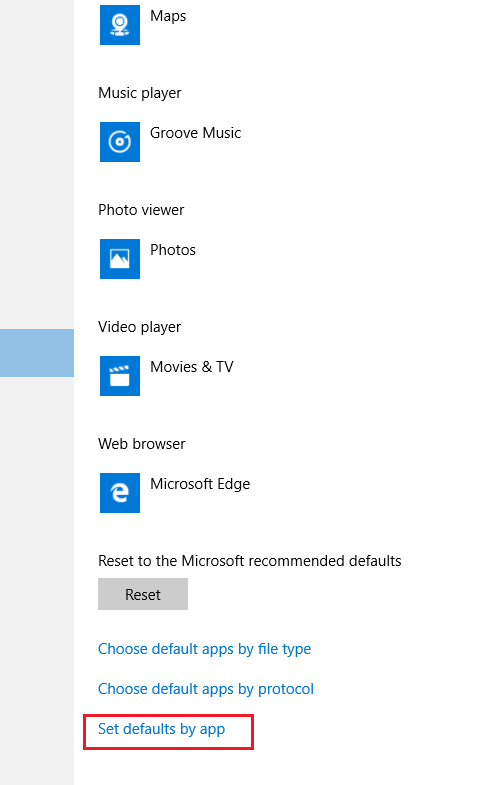Click the Web browser section heading

click(142, 444)
